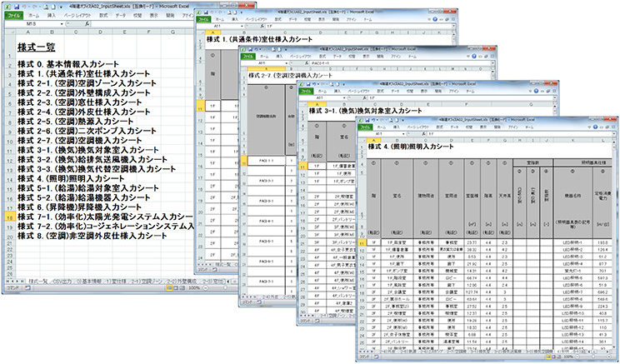Select column A header in 照明入力シート window

click(x=373, y=140)
